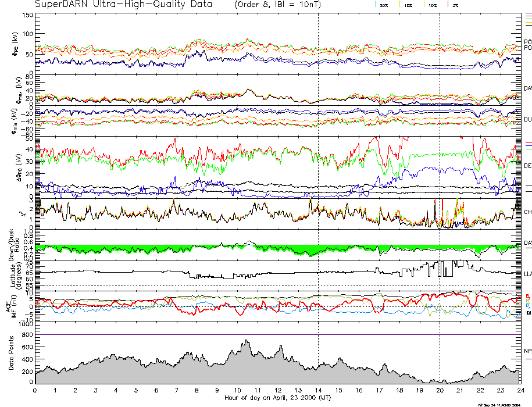The width and height of the screenshot is (532, 407).
Task: Click the dashed vertical line at hour 20
Action: tap(440, 174)
